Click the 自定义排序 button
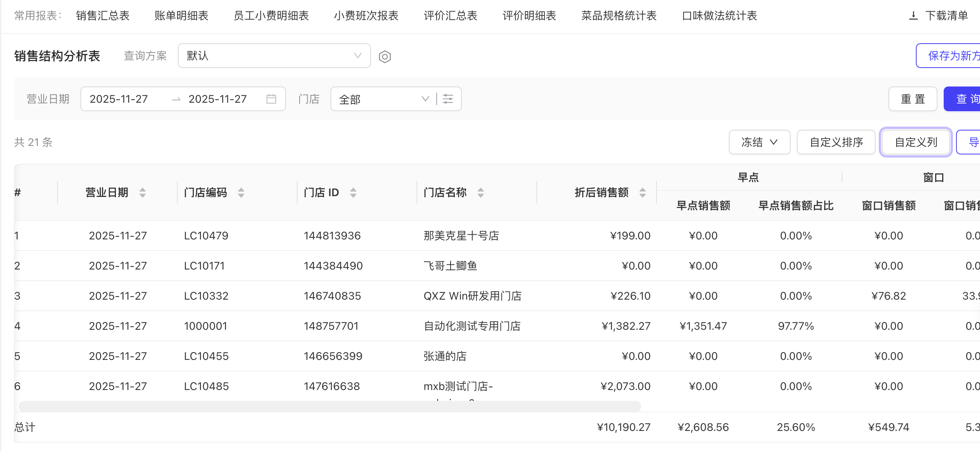The height and width of the screenshot is (451, 980). tap(836, 142)
